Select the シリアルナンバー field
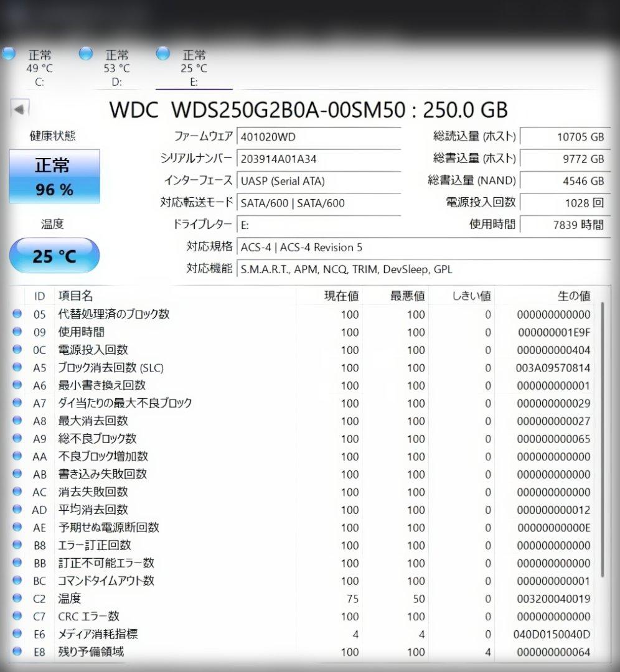Image resolution: width=620 pixels, height=672 pixels. pyautogui.click(x=319, y=159)
